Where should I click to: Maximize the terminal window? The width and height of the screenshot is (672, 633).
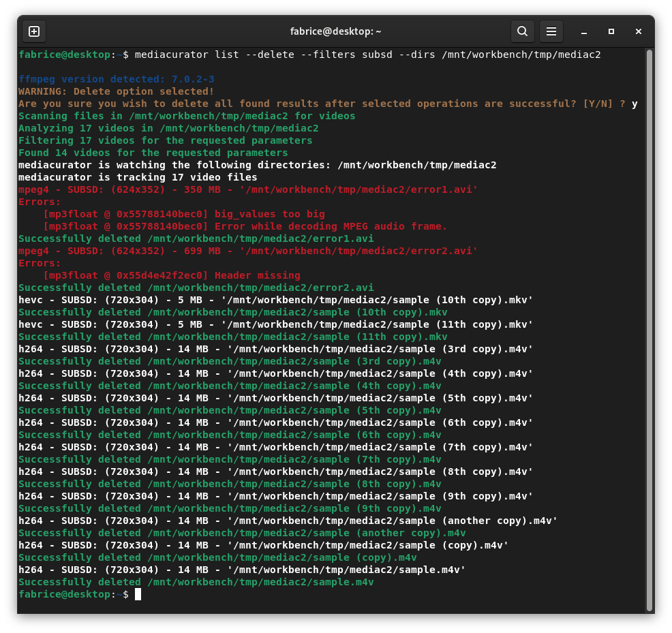click(x=611, y=31)
